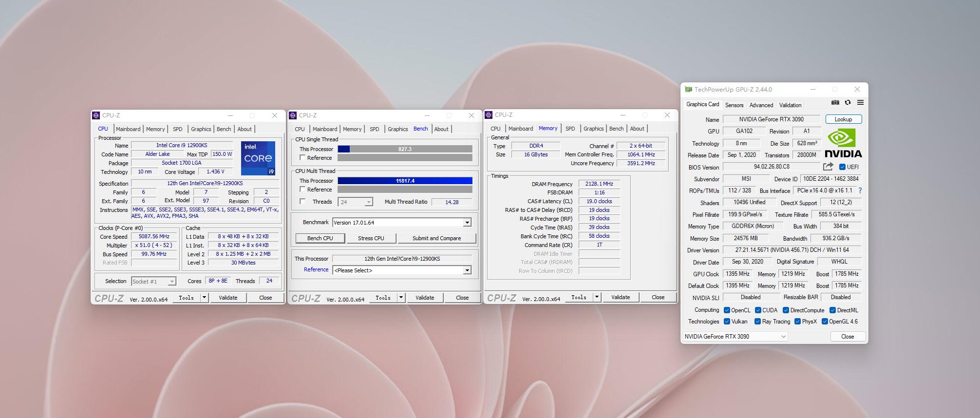
Task: Refresh GPU-Z data with the refresh icon
Action: click(848, 102)
